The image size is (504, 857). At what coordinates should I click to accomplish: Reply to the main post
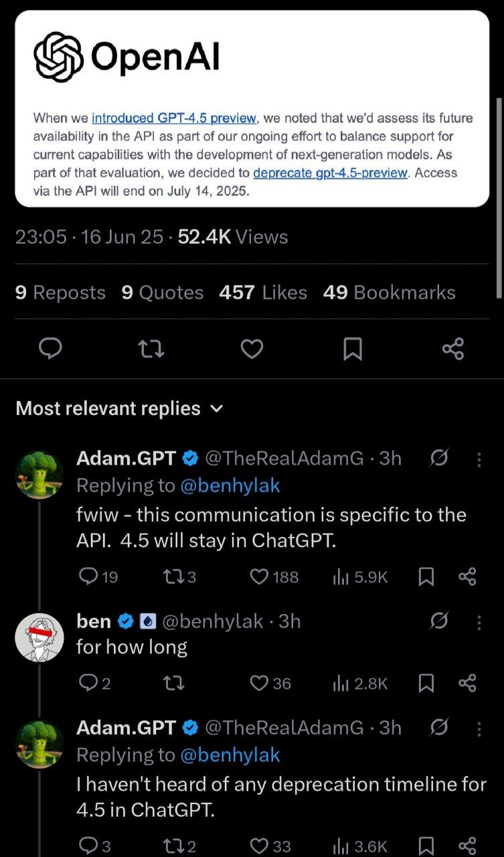pos(52,349)
